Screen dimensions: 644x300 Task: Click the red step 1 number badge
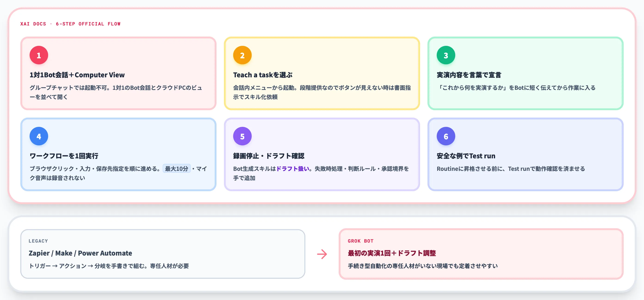coord(39,55)
